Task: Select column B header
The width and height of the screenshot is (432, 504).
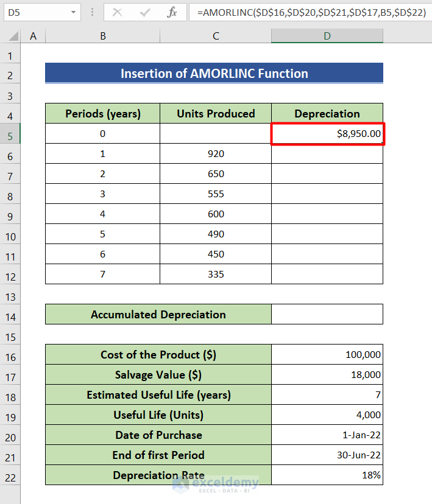Action: (x=102, y=36)
